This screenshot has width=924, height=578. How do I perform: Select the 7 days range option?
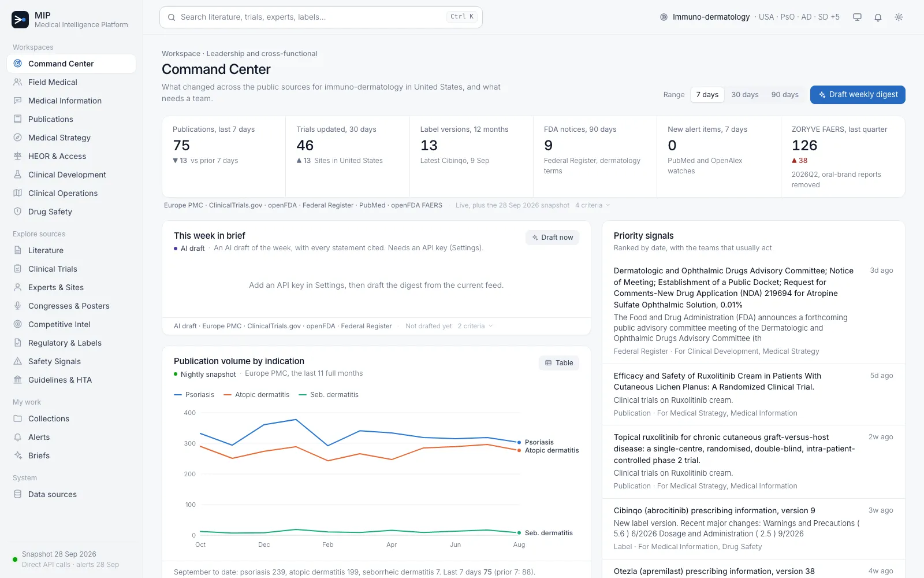(707, 95)
